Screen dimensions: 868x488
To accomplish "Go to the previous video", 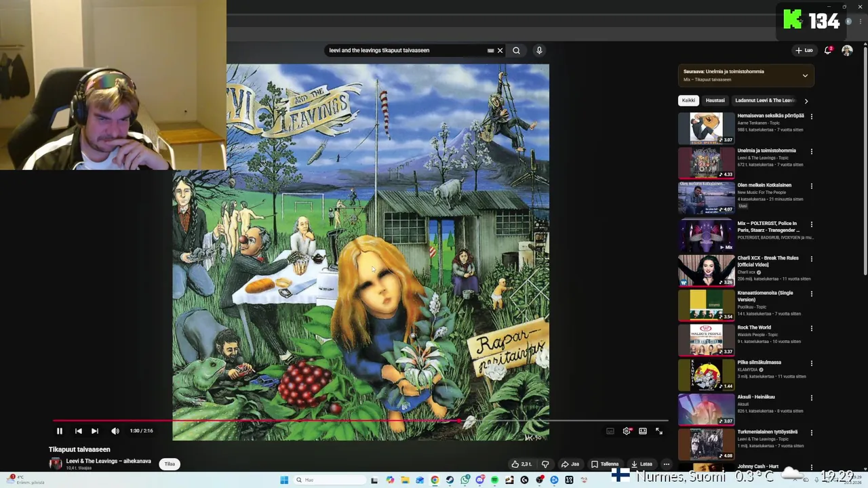I will point(78,431).
